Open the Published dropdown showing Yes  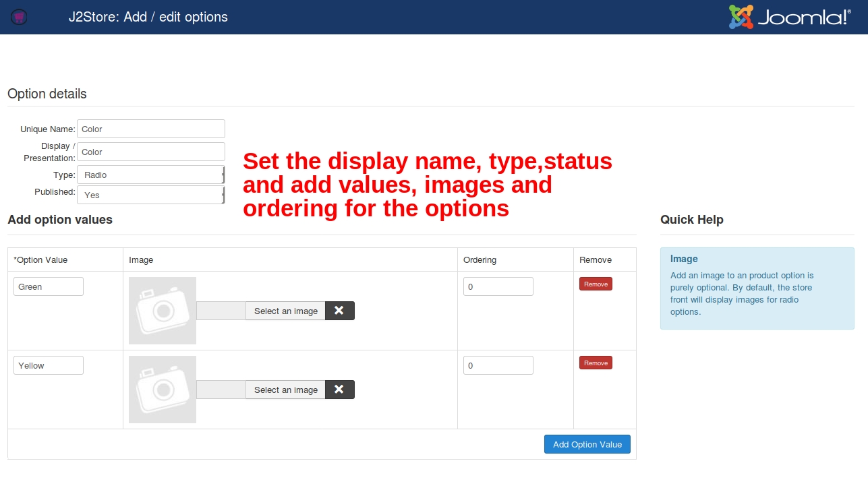[151, 195]
